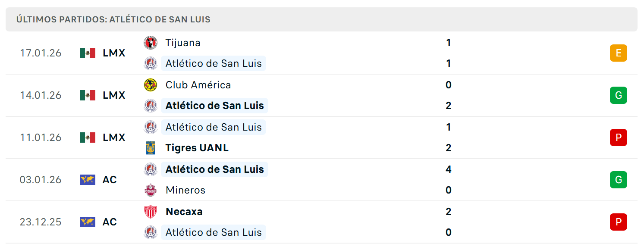Click the Mineros team crest icon
644x250 pixels.
(x=151, y=190)
